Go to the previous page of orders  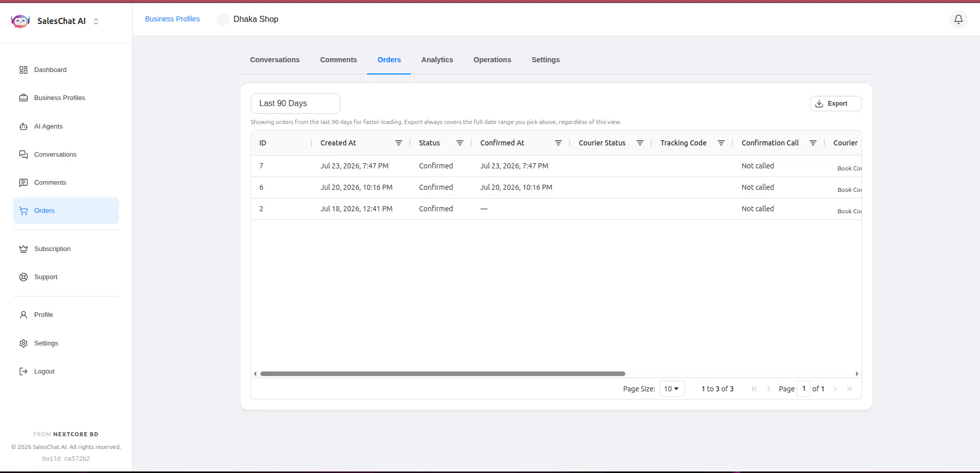pyautogui.click(x=769, y=389)
